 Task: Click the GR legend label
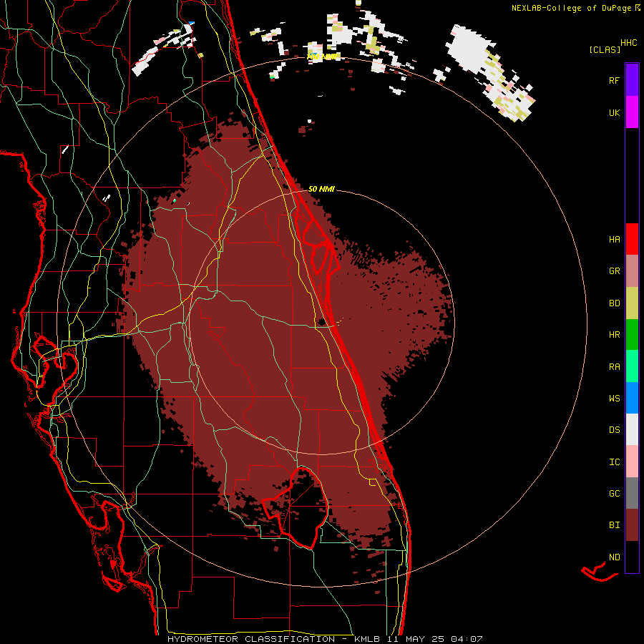pyautogui.click(x=614, y=271)
